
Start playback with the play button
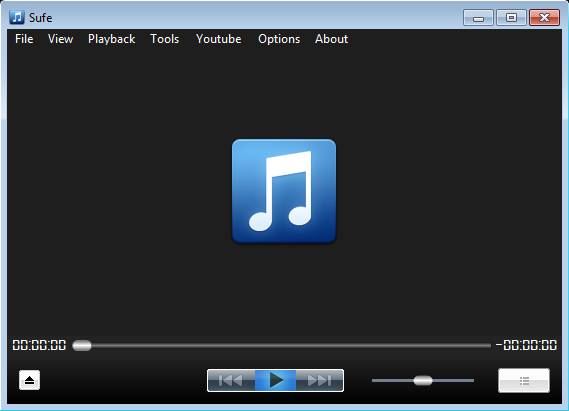point(275,380)
